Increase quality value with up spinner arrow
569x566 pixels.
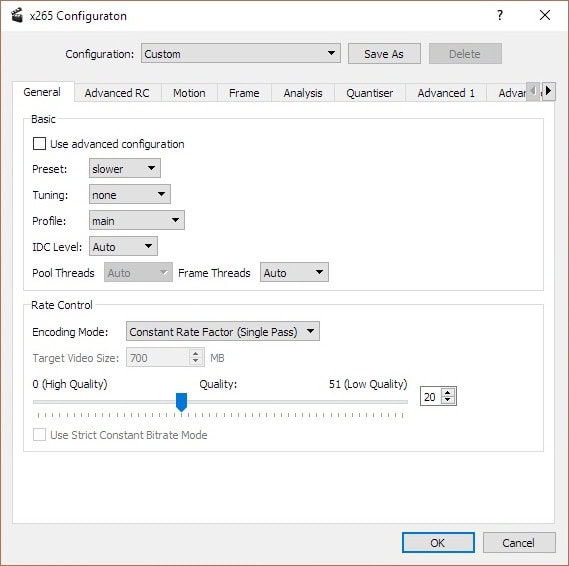point(448,393)
